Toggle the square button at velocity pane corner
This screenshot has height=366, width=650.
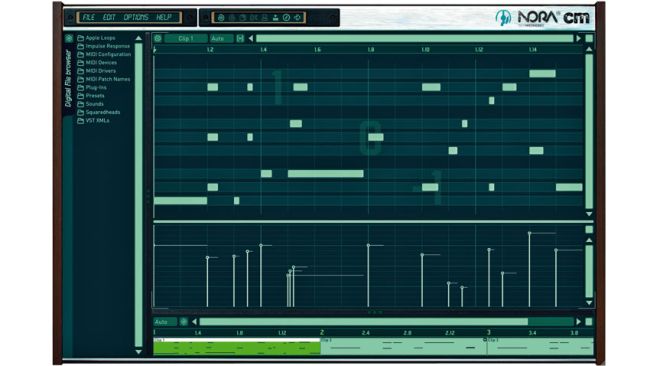pos(589,230)
